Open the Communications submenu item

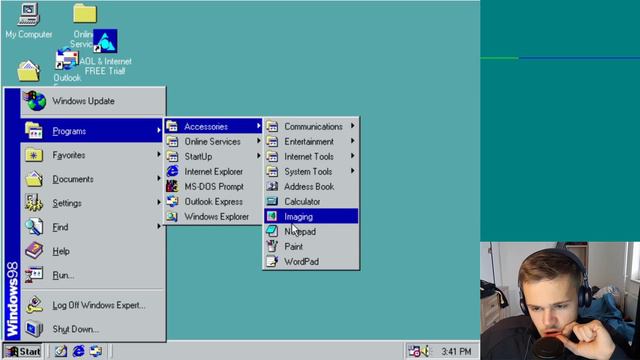311,127
